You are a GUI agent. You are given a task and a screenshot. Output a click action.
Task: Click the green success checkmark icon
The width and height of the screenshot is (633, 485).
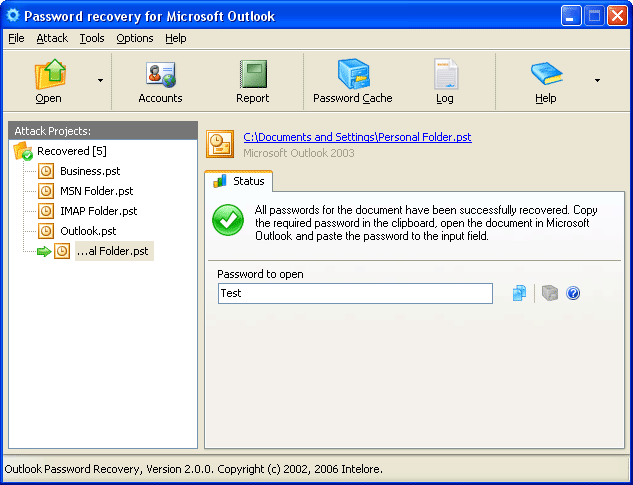[x=228, y=220]
